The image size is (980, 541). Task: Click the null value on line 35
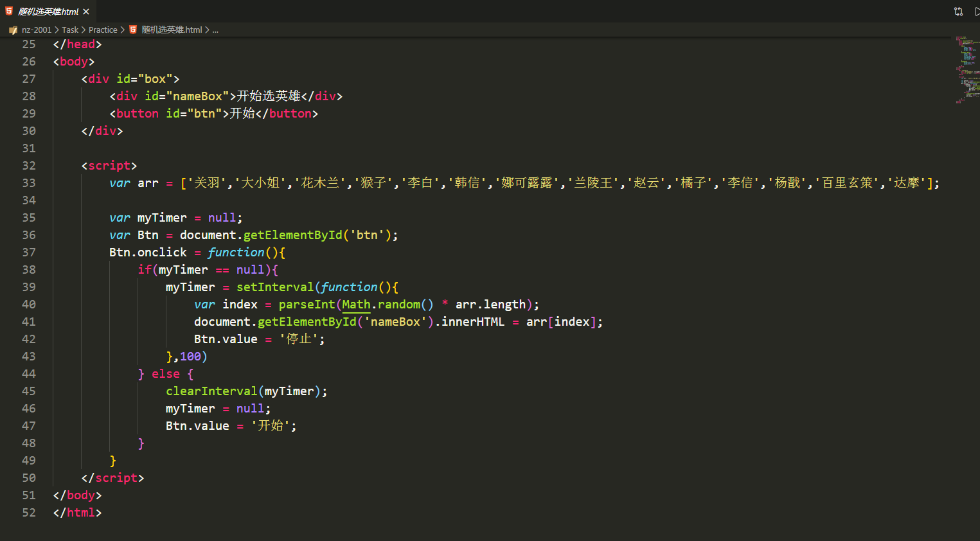click(222, 218)
